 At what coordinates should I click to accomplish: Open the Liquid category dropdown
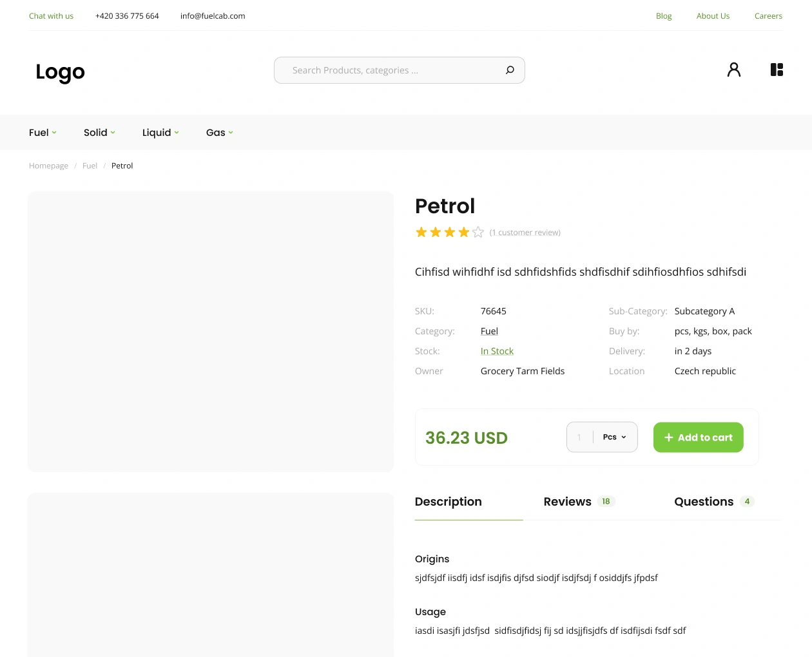pyautogui.click(x=160, y=133)
